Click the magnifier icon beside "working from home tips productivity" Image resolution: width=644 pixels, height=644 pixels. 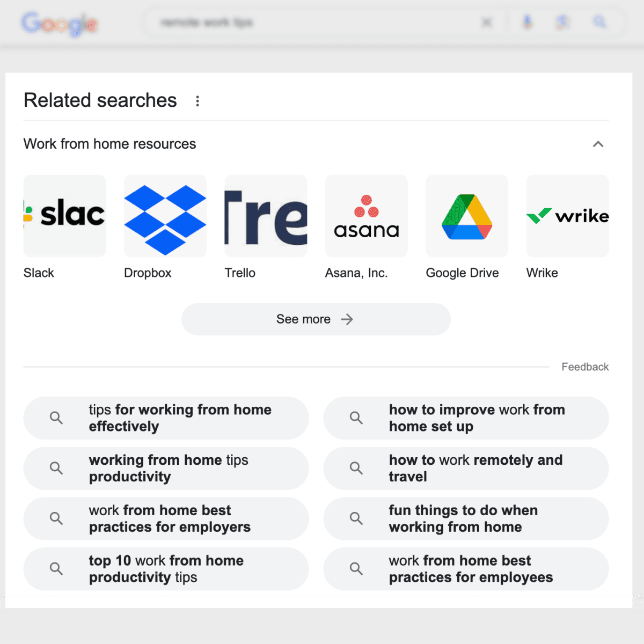point(56,468)
